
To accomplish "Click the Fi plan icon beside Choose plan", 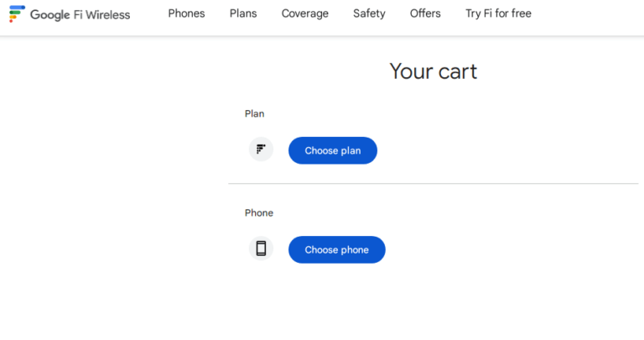I will pos(261,149).
